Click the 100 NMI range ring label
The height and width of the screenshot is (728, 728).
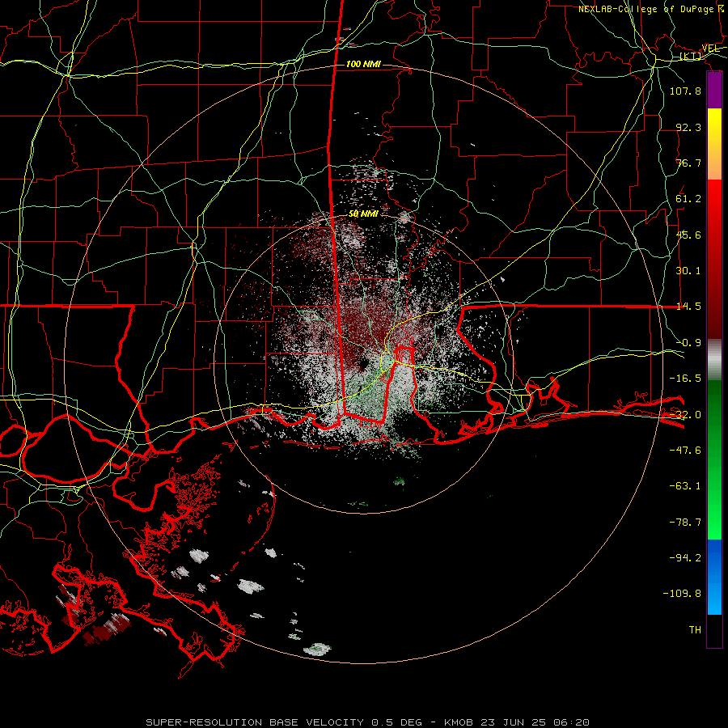pyautogui.click(x=363, y=64)
